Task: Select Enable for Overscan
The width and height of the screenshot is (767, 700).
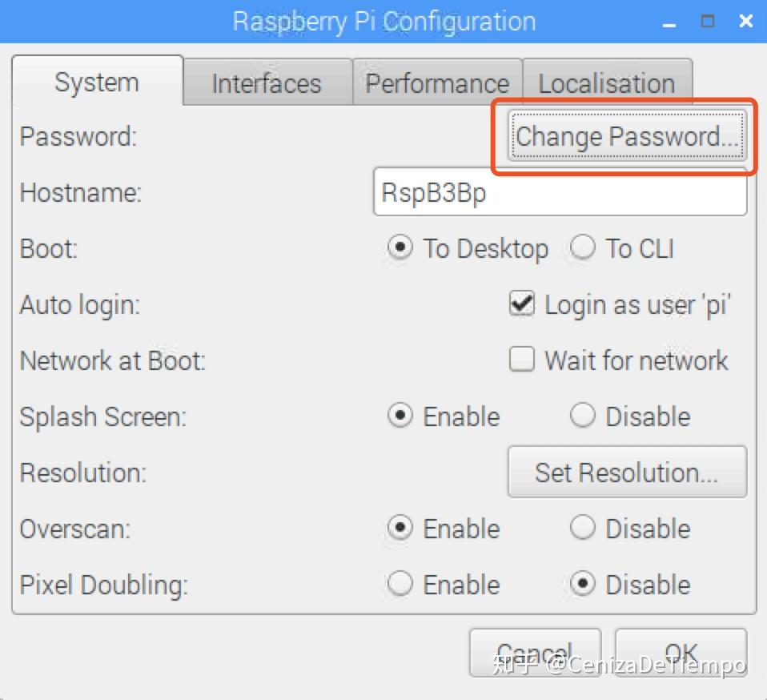Action: click(400, 529)
